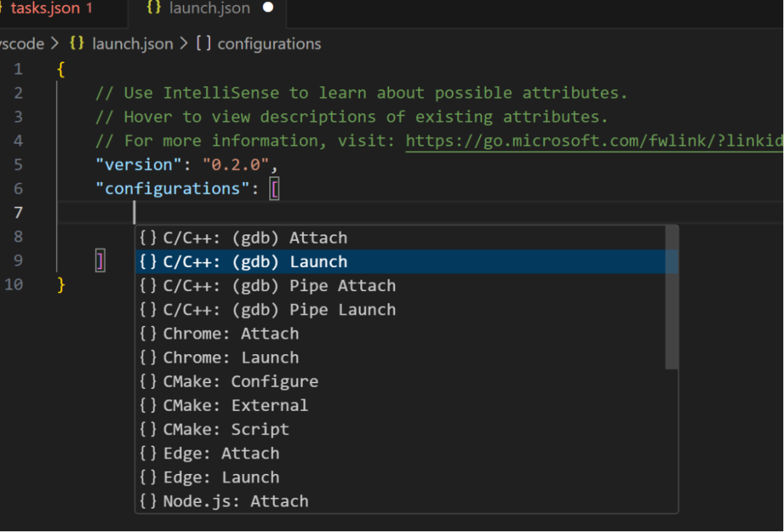Choose Chrome: Launch from suggestions
This screenshot has height=532, width=784.
point(401,358)
